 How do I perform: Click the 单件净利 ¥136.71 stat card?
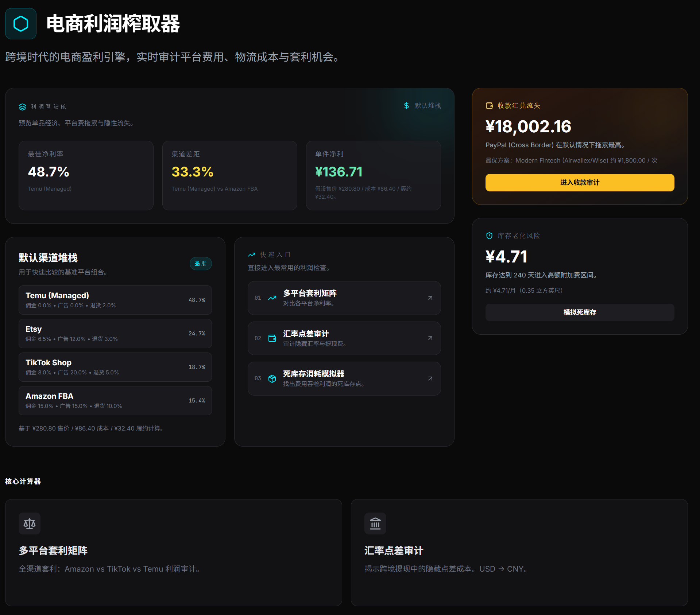coord(374,175)
